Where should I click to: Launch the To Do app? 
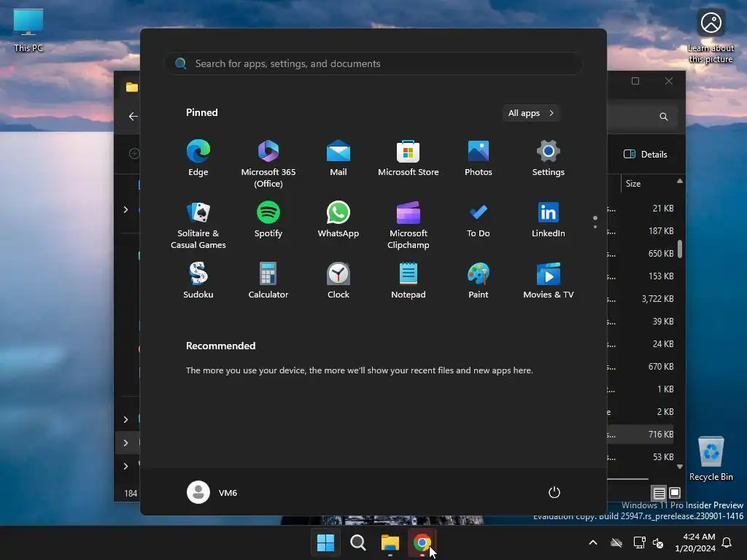[479, 219]
